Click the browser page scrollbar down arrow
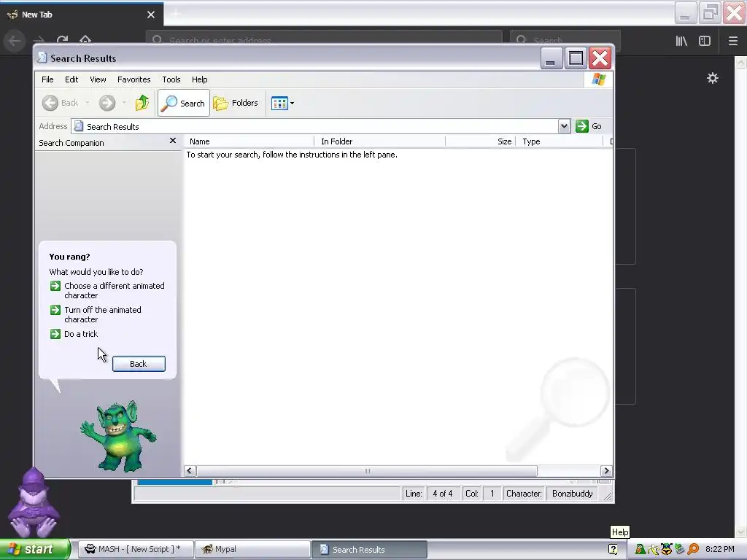 tap(740, 531)
